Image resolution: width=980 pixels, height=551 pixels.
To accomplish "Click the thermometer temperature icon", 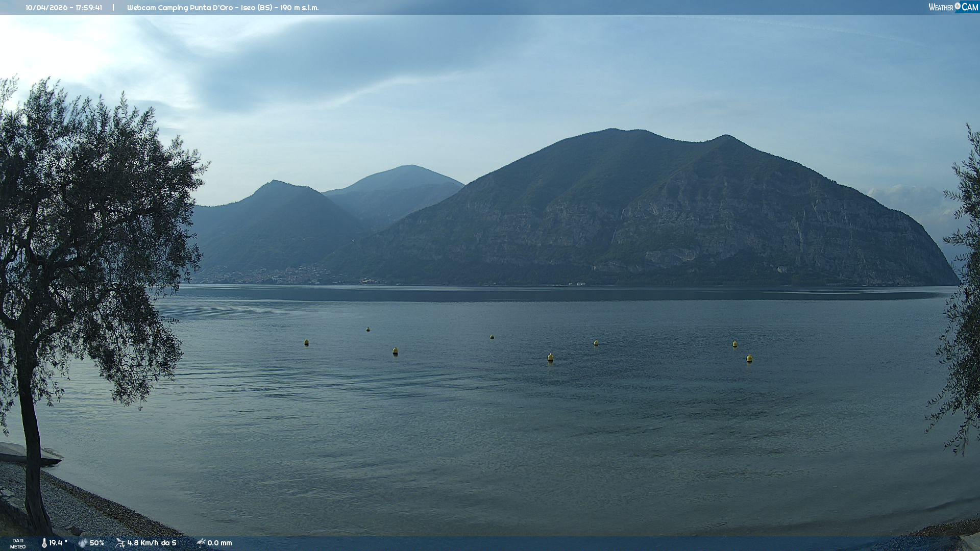I will click(x=44, y=543).
